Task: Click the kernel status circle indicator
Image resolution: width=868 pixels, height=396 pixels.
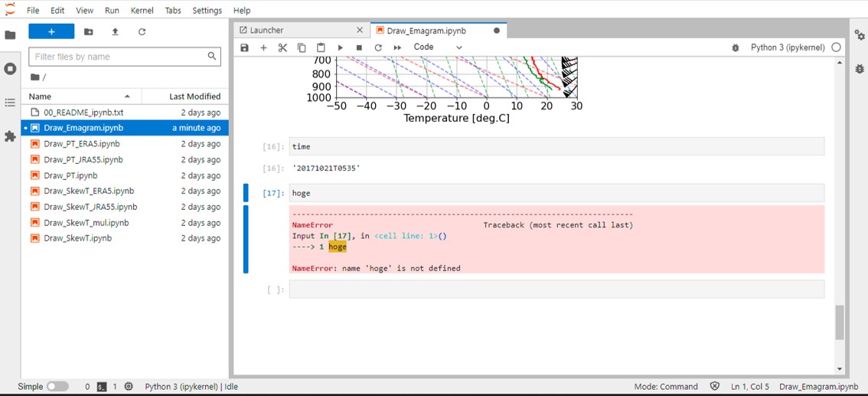Action: pyautogui.click(x=836, y=47)
